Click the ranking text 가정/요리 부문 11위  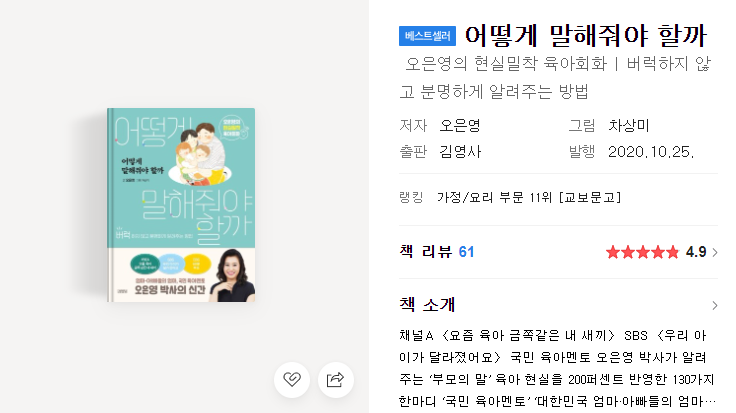(494, 197)
